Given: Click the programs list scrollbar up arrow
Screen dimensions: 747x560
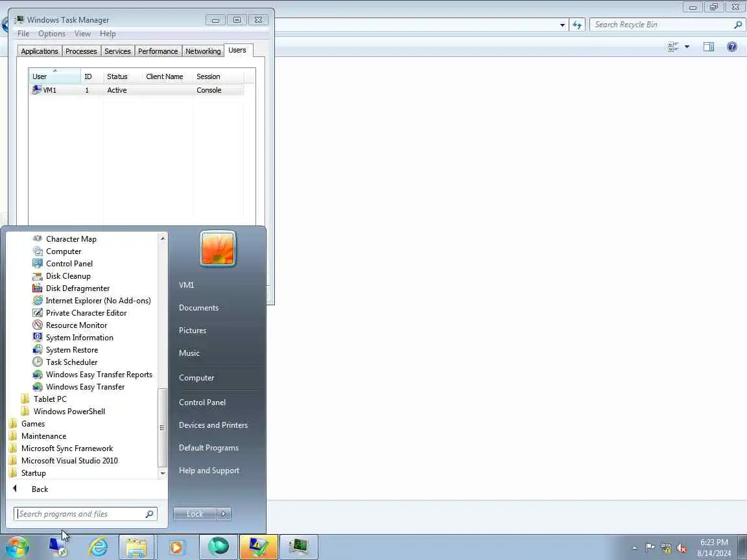Looking at the screenshot, I should click(x=163, y=238).
